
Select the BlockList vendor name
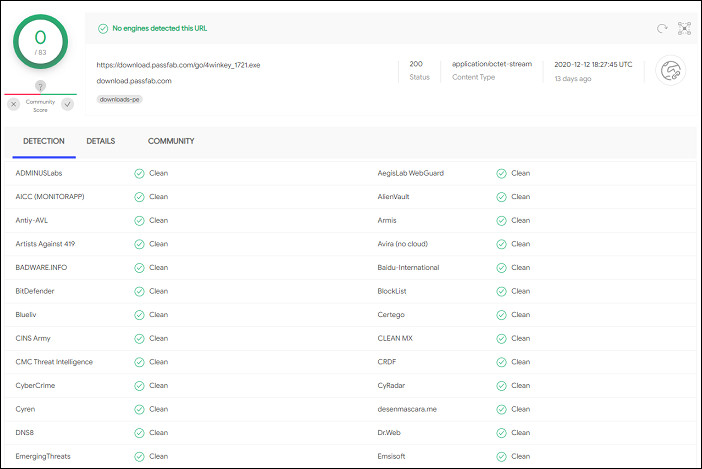pyautogui.click(x=392, y=291)
